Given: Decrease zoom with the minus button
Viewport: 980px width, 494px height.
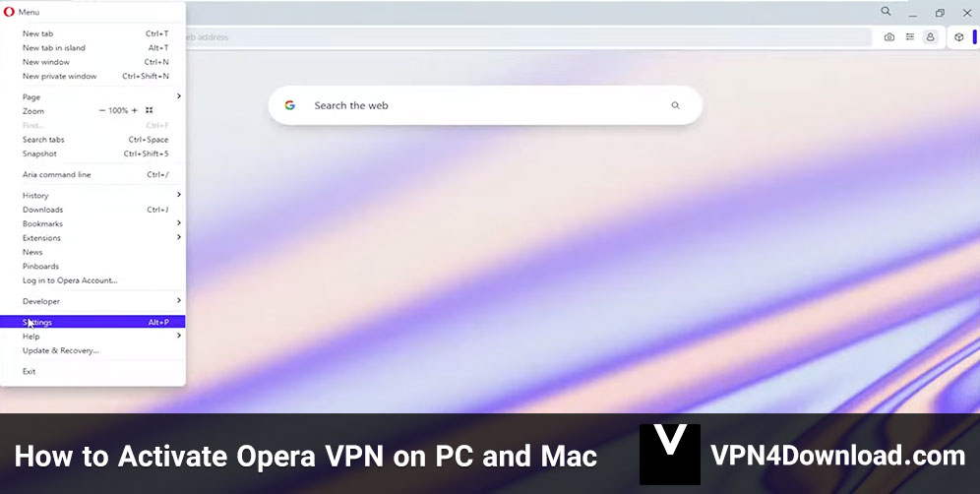Looking at the screenshot, I should [x=102, y=110].
